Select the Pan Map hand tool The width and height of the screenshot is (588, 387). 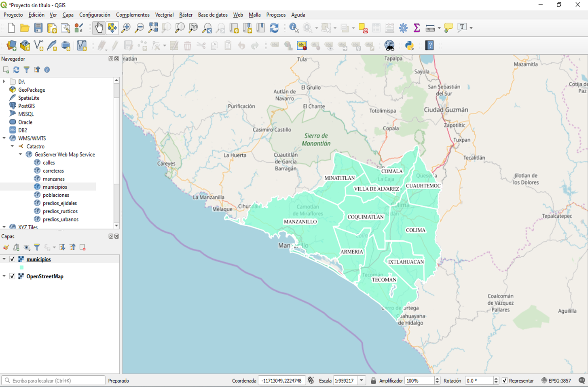click(x=99, y=28)
